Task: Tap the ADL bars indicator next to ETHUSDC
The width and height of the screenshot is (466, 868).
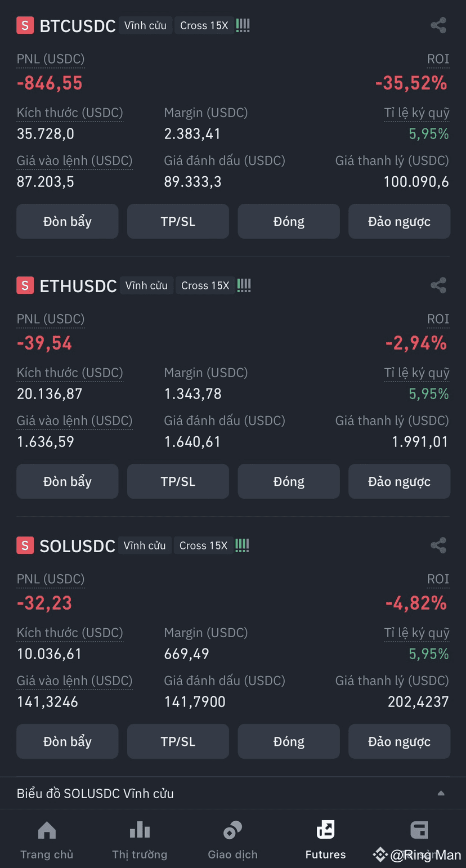Action: coord(244,285)
